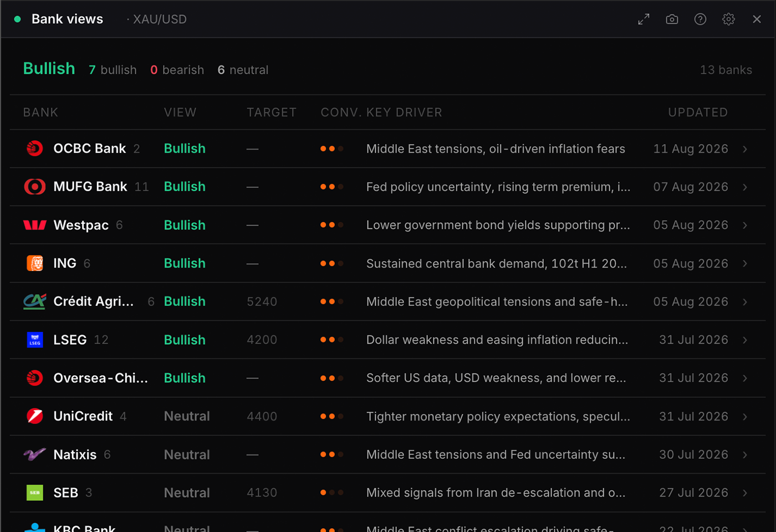Image resolution: width=776 pixels, height=532 pixels.
Task: Expand the MUFG Bank row chevron
Action: pyautogui.click(x=745, y=187)
